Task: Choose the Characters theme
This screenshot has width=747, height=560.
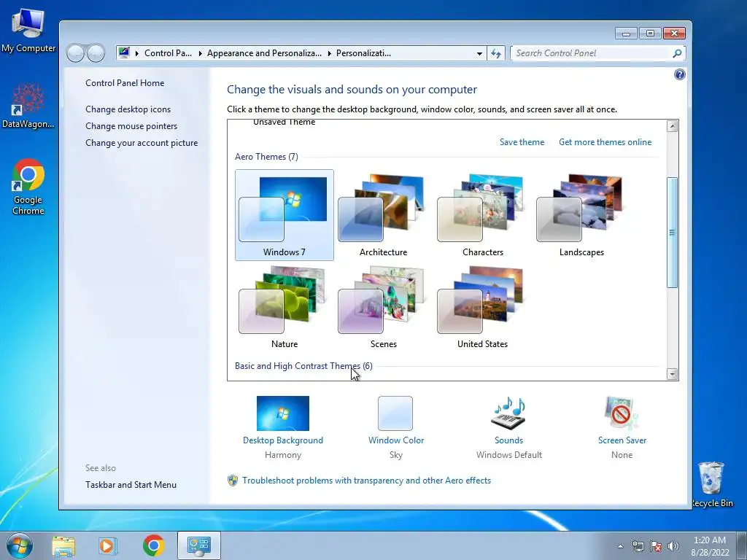Action: pos(482,215)
